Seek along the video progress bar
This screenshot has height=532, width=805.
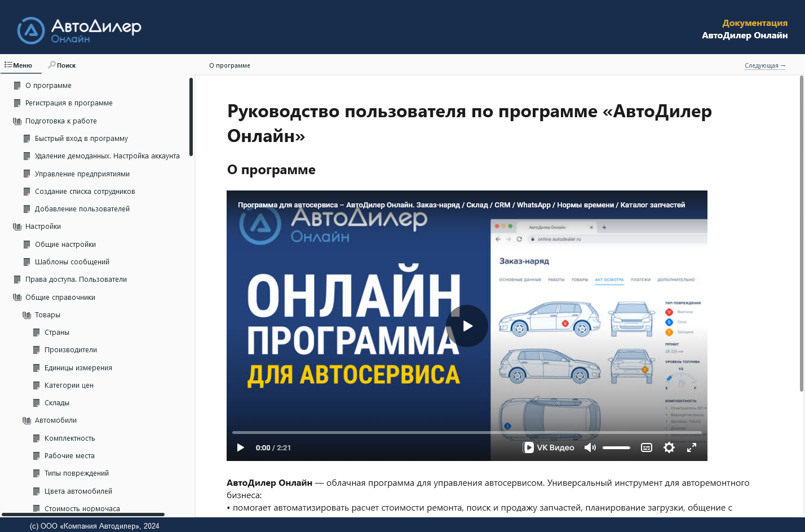tap(467, 433)
